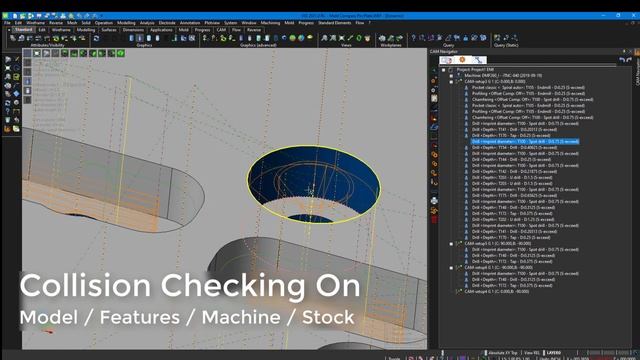This screenshot has height=360, width=640.
Task: Switch to the Modelling ribbon tab
Action: pyautogui.click(x=86, y=30)
